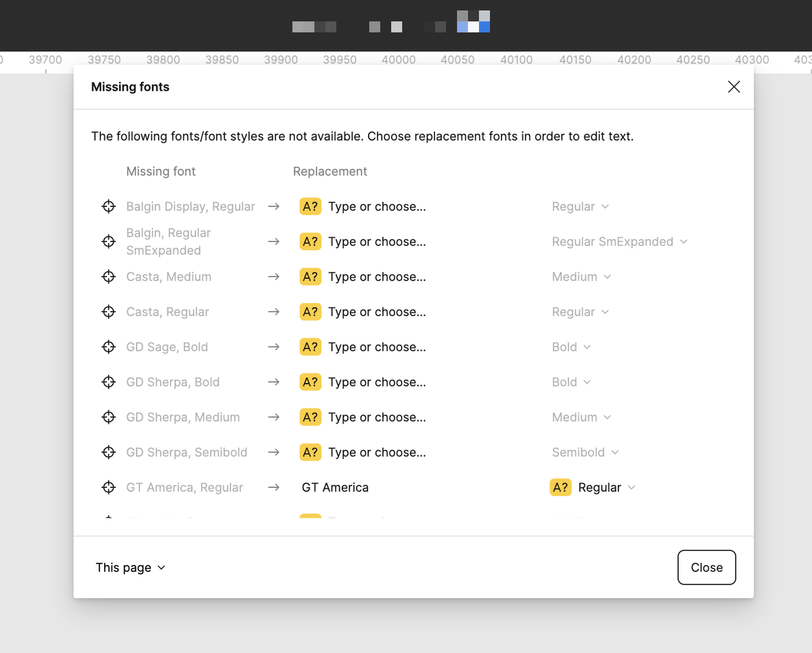Screen dimensions: 812x653
Task: Open Bold style dropdown for GD Sage
Action: tap(571, 347)
